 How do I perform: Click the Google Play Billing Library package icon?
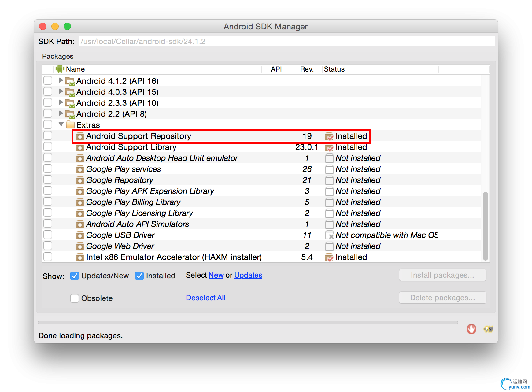[80, 202]
